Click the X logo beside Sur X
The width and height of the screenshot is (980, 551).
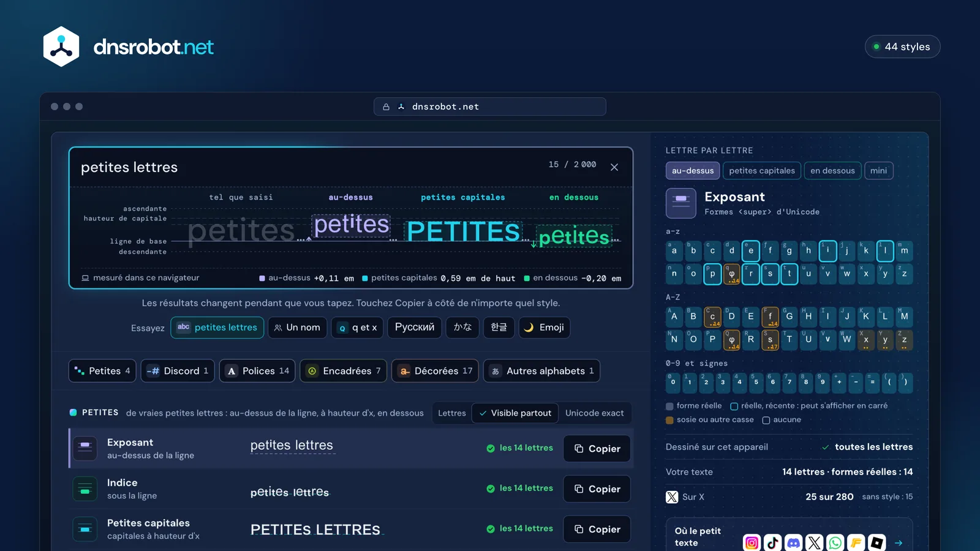click(x=672, y=497)
